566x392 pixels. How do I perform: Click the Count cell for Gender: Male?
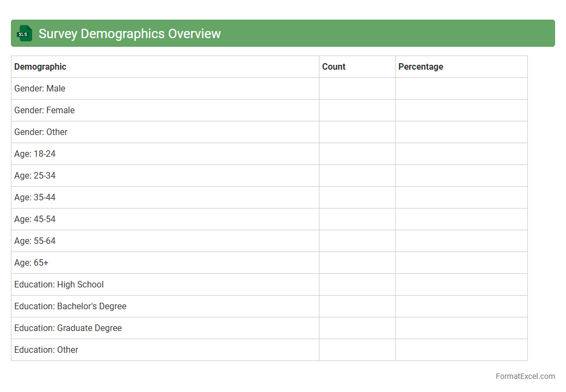[357, 88]
